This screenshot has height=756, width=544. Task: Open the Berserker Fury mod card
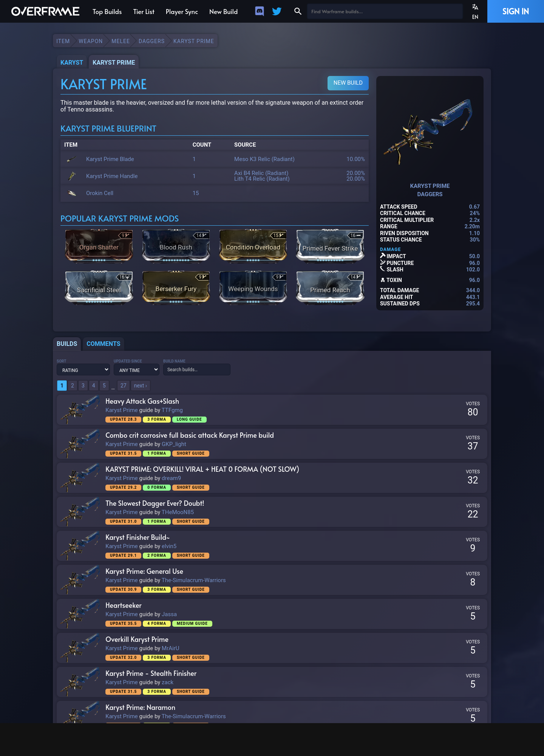coord(176,288)
